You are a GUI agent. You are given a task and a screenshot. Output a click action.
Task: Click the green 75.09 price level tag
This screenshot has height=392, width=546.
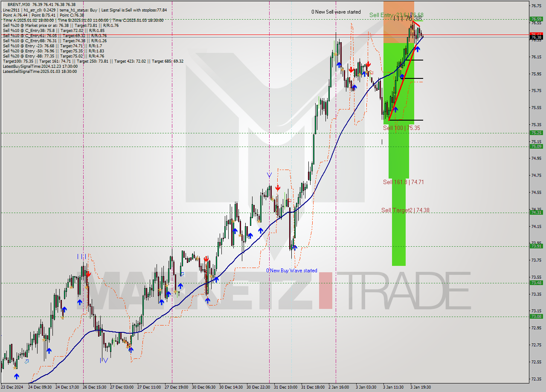536,147
